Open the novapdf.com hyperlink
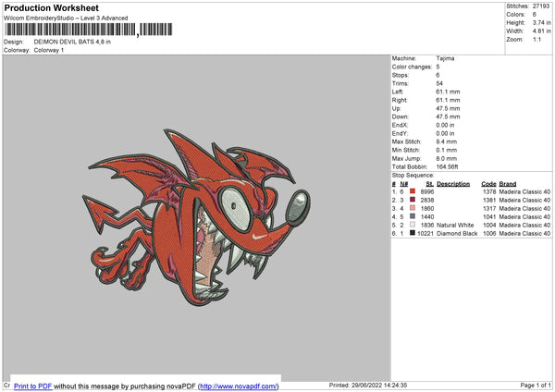555x392 pixels. [x=239, y=386]
